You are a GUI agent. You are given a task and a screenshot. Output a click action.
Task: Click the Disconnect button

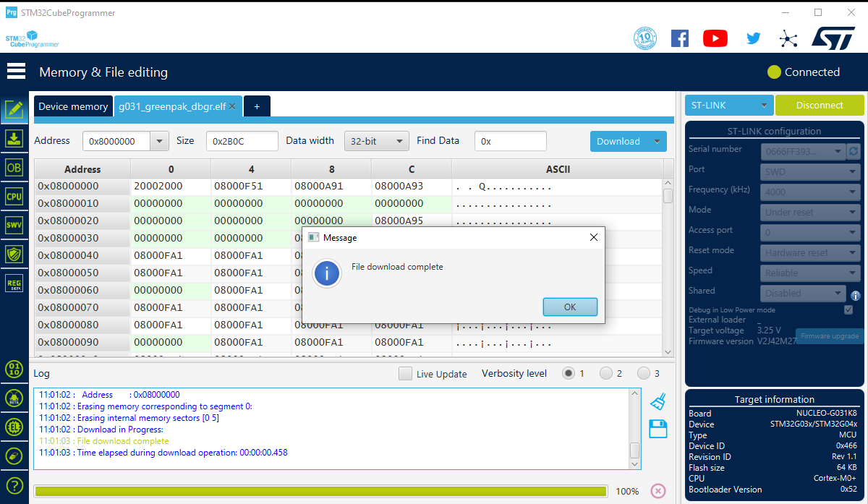(x=820, y=106)
